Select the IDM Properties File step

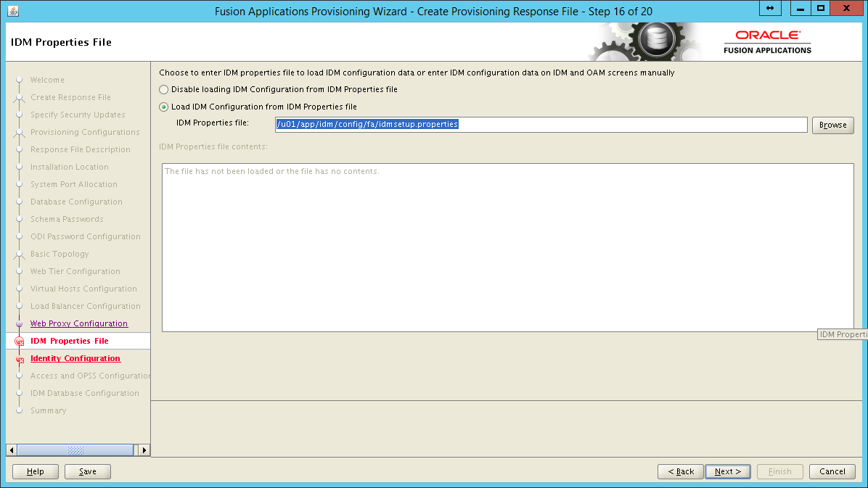point(69,341)
